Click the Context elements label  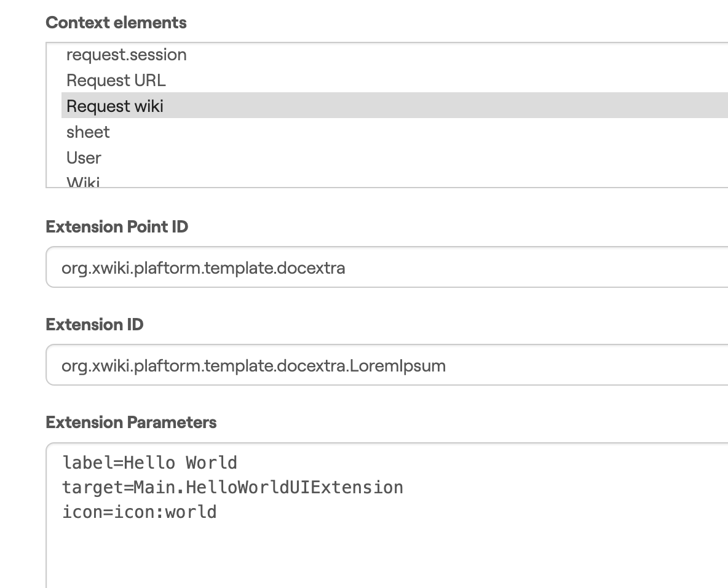(116, 23)
